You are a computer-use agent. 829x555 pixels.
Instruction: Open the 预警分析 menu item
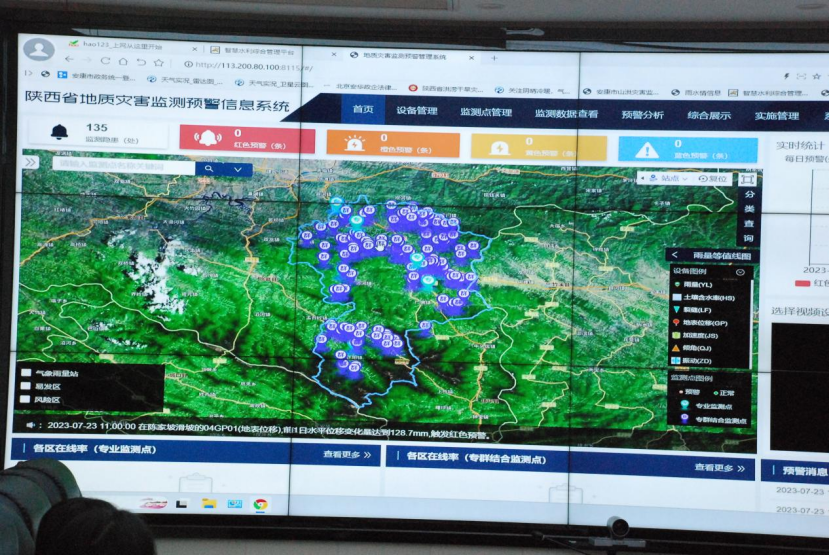[641, 114]
